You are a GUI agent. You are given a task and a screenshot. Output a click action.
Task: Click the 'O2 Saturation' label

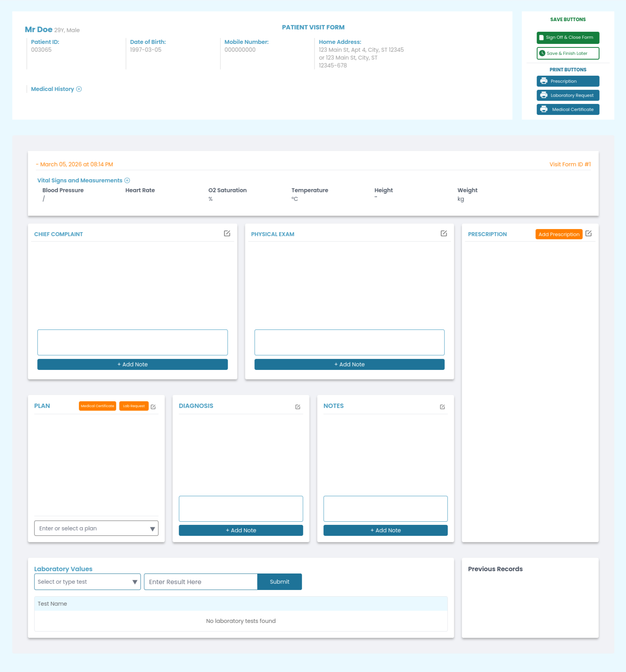pos(228,190)
